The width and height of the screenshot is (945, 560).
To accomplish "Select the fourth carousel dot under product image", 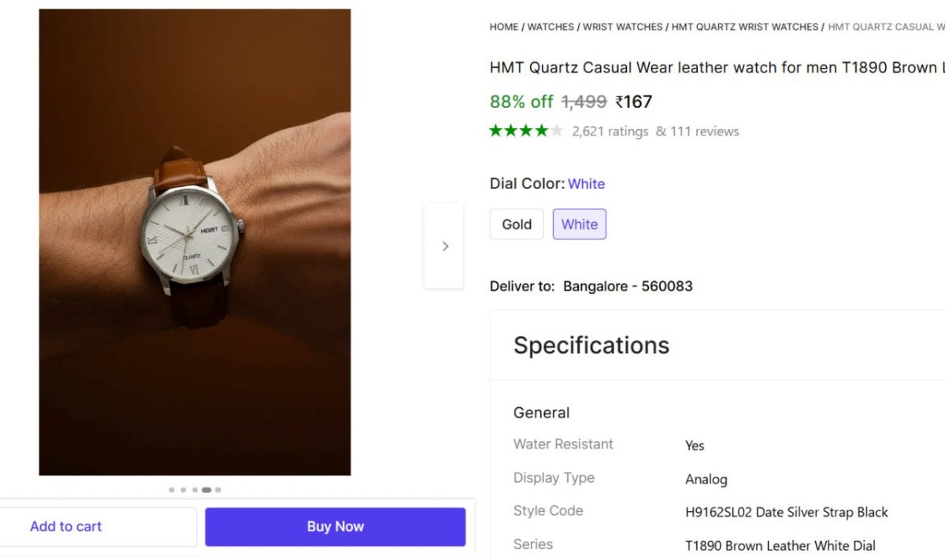I will click(206, 489).
